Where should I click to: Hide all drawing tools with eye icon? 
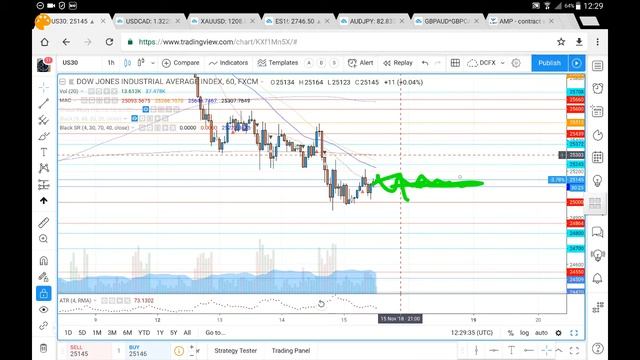44,309
